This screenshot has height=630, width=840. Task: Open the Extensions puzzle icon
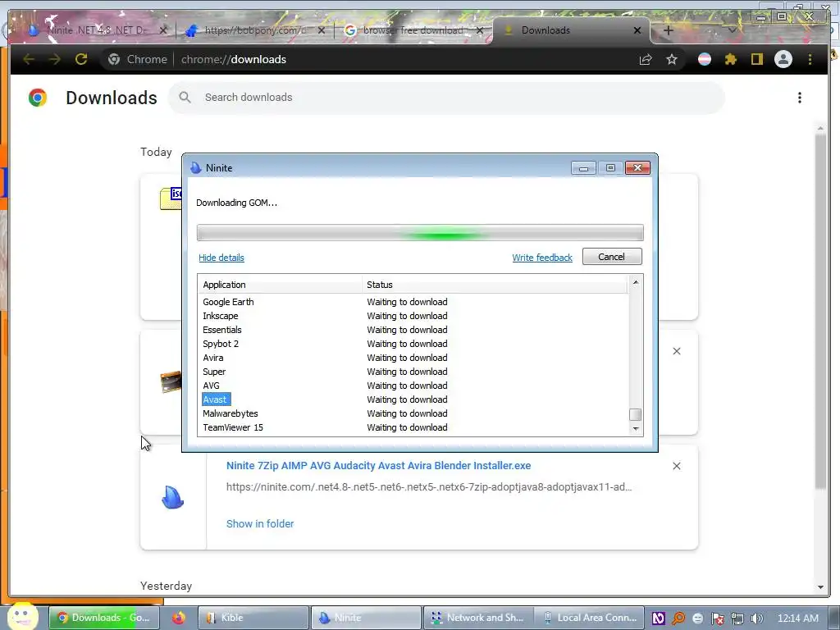[731, 59]
